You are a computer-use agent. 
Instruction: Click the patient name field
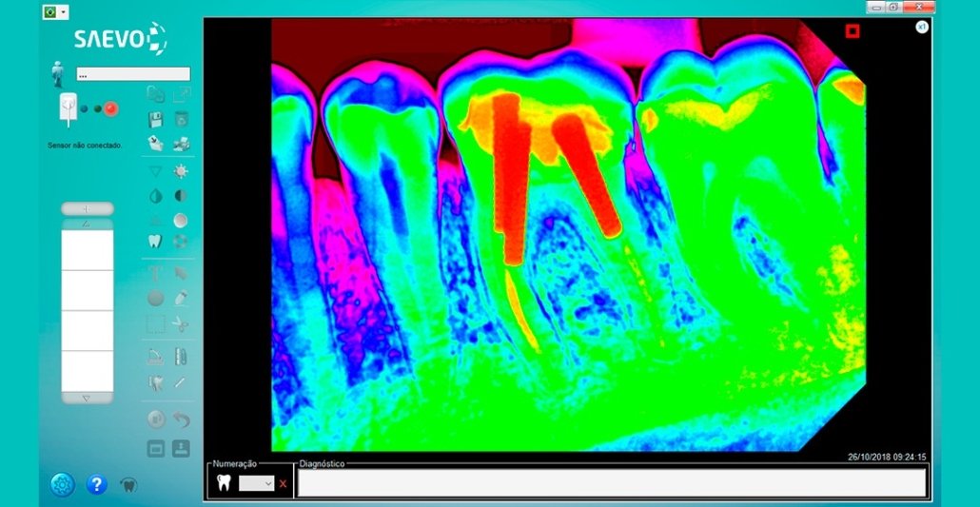coord(133,74)
